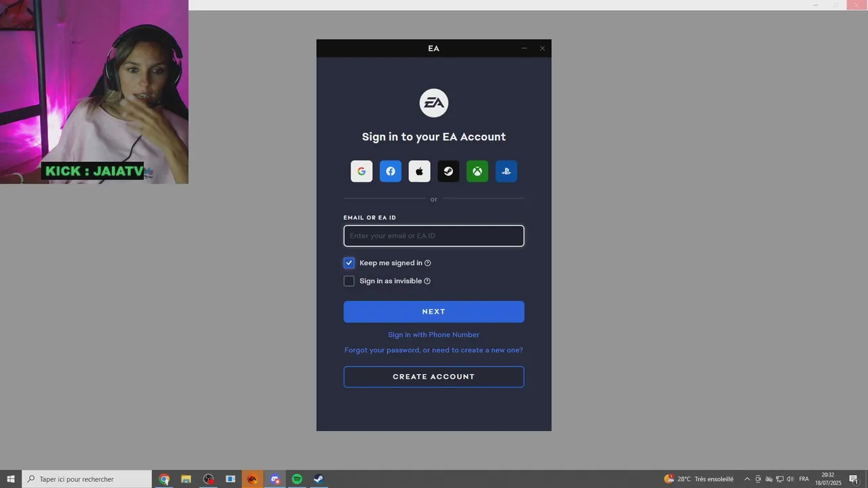
Task: Open the forgot password link
Action: coord(434,350)
